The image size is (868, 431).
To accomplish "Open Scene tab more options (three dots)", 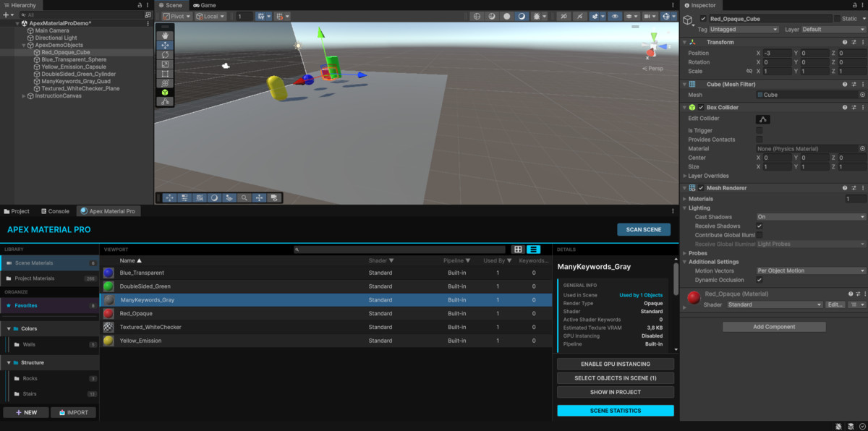I will click(x=674, y=5).
